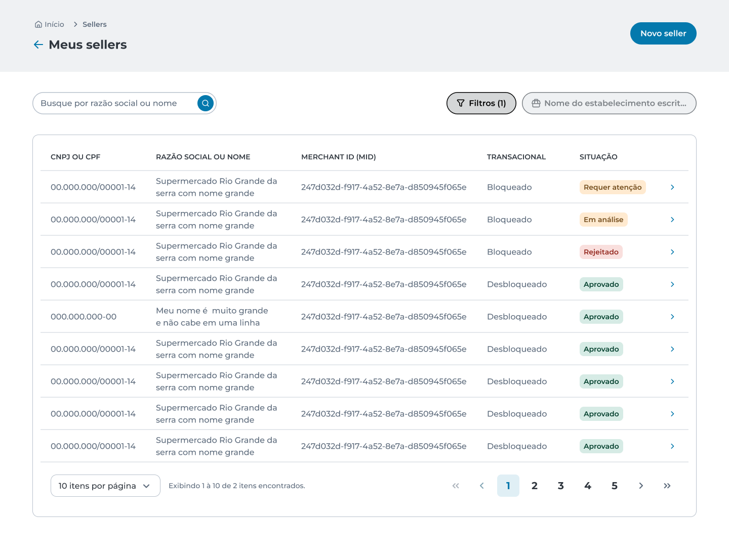Open details arrow for Rejeitado row

click(x=672, y=252)
